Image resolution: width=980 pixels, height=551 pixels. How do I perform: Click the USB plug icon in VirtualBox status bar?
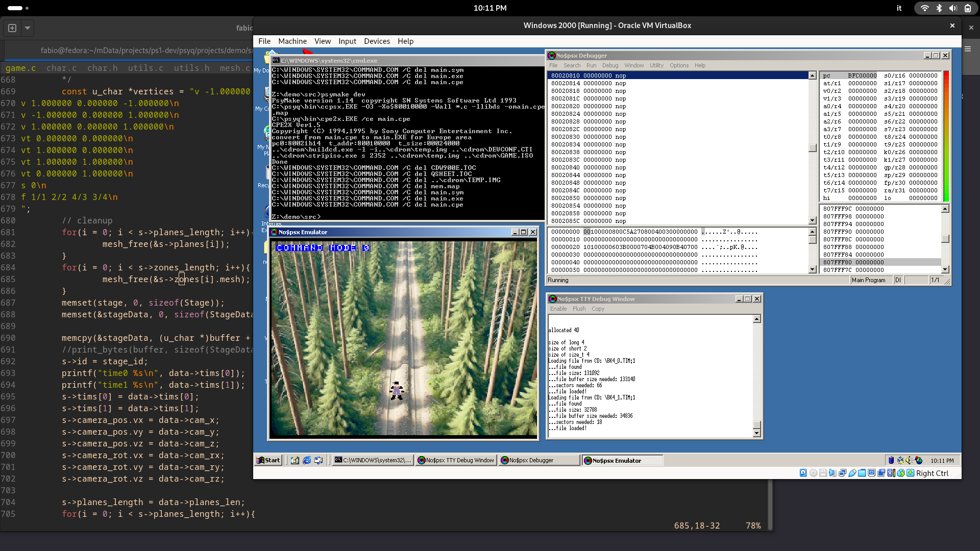[852, 473]
